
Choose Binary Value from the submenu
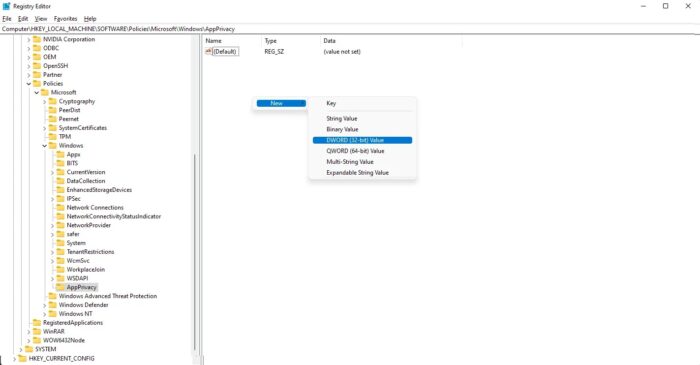pyautogui.click(x=362, y=129)
